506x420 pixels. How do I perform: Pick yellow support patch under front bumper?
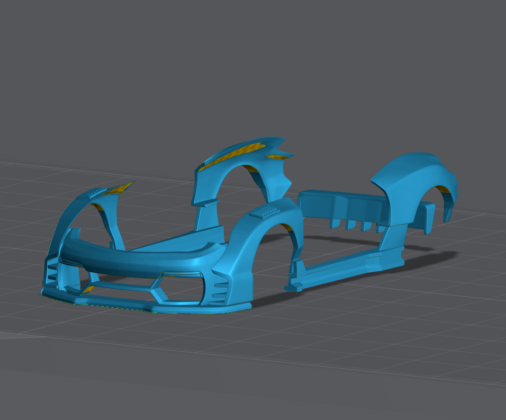click(x=88, y=289)
